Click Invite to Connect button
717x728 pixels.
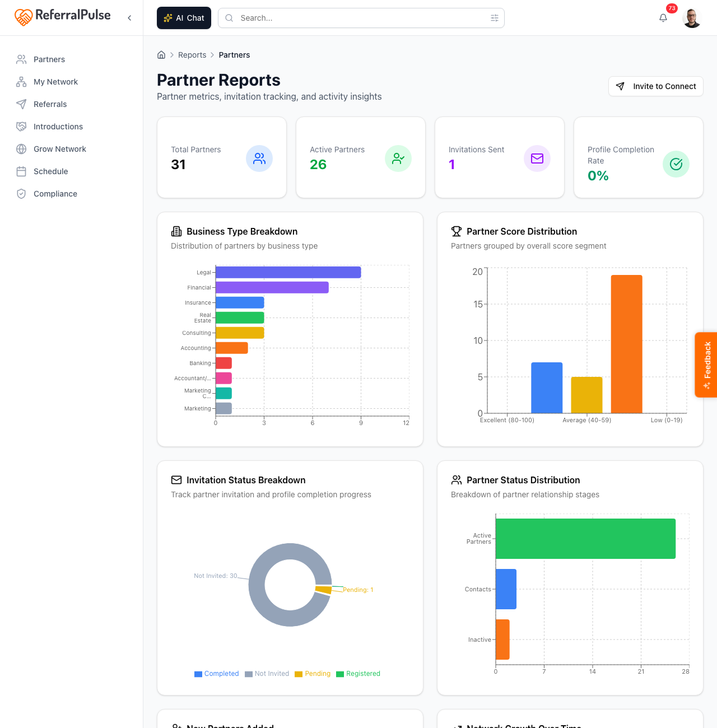pyautogui.click(x=655, y=86)
